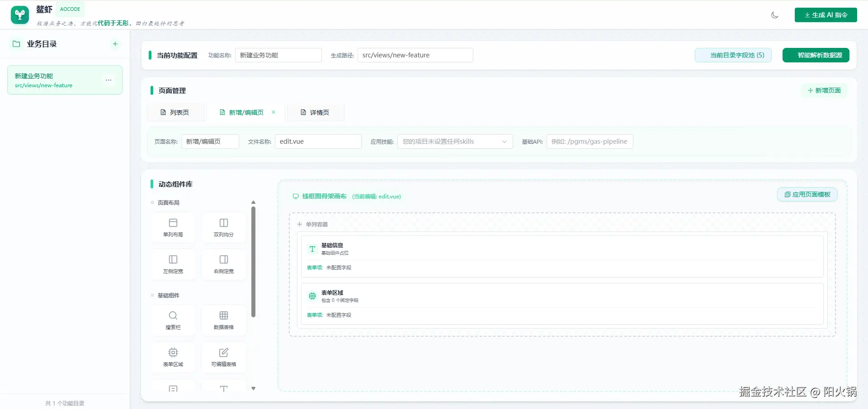
Task: Select 新建业务功能 in the 业务目录 sidebar
Action: [65, 80]
